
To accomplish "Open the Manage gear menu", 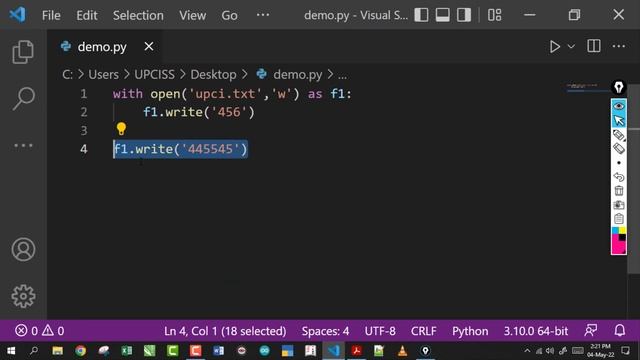I will tap(23, 296).
